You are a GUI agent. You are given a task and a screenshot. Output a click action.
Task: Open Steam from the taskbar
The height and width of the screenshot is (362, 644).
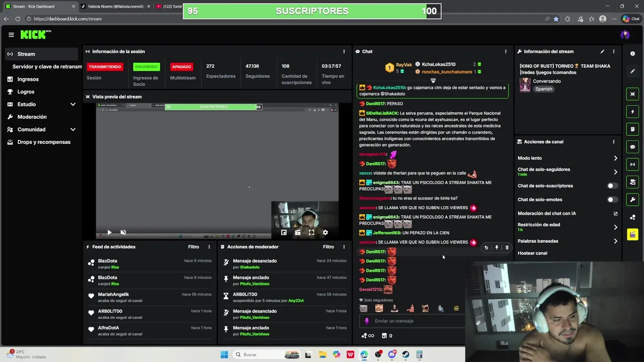(x=406, y=354)
